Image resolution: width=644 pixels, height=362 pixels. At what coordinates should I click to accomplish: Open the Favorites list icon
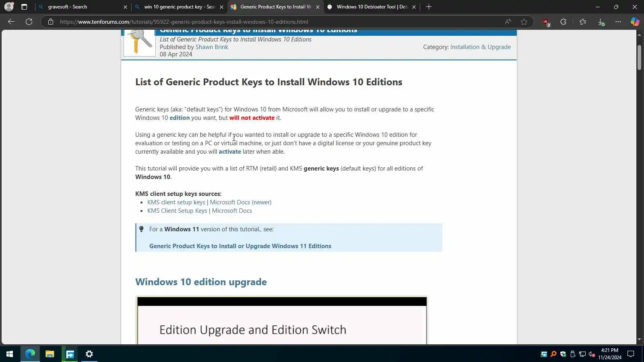[x=582, y=22]
